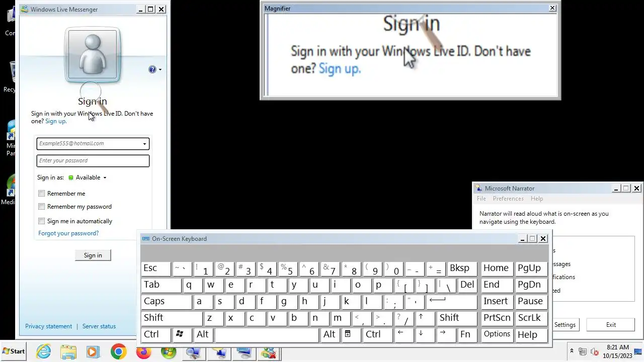Minimize the On-Screen Keyboard window
This screenshot has width=644, height=362.
point(522,239)
